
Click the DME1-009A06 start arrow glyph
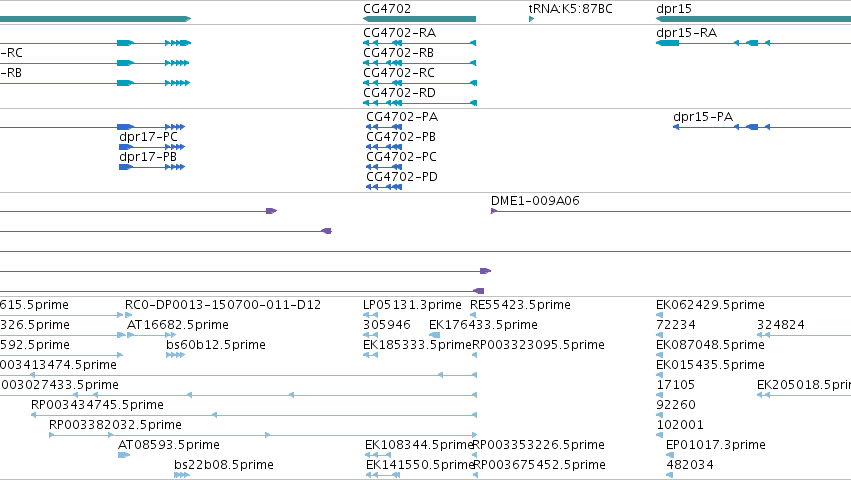pyautogui.click(x=494, y=211)
